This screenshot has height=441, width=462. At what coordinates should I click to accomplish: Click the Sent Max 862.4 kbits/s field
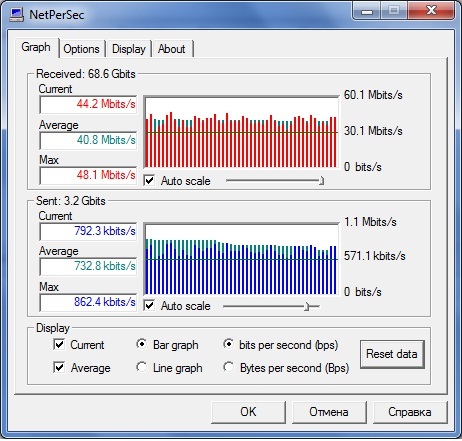pyautogui.click(x=88, y=302)
